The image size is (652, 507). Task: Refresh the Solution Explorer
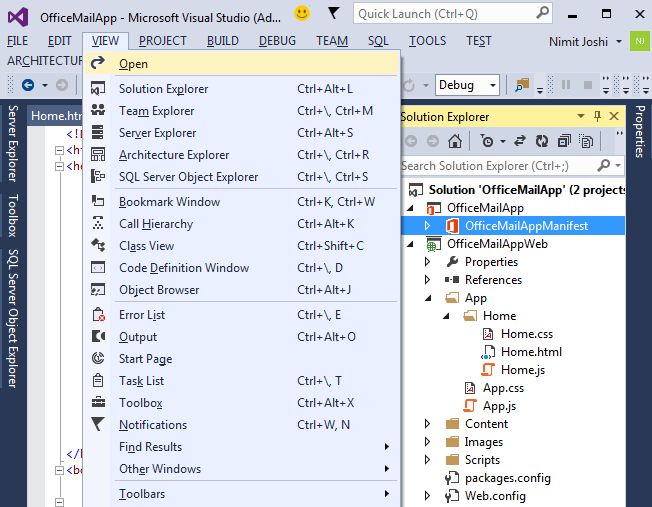541,142
